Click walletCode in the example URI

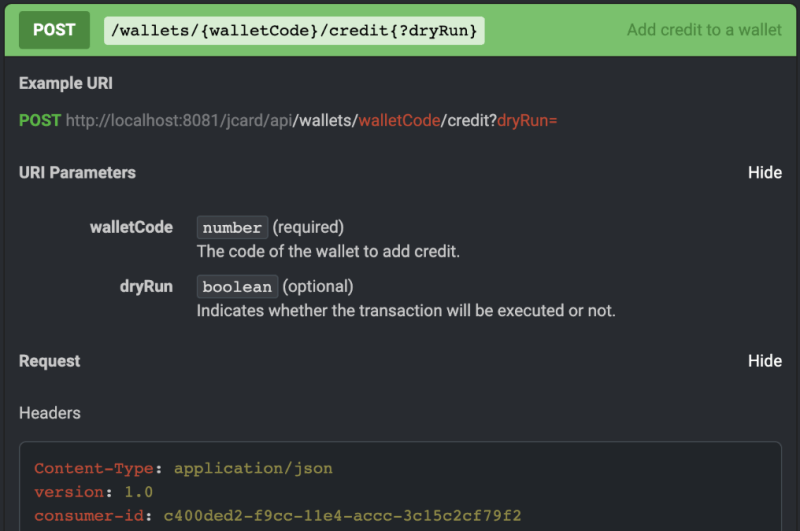pos(399,120)
